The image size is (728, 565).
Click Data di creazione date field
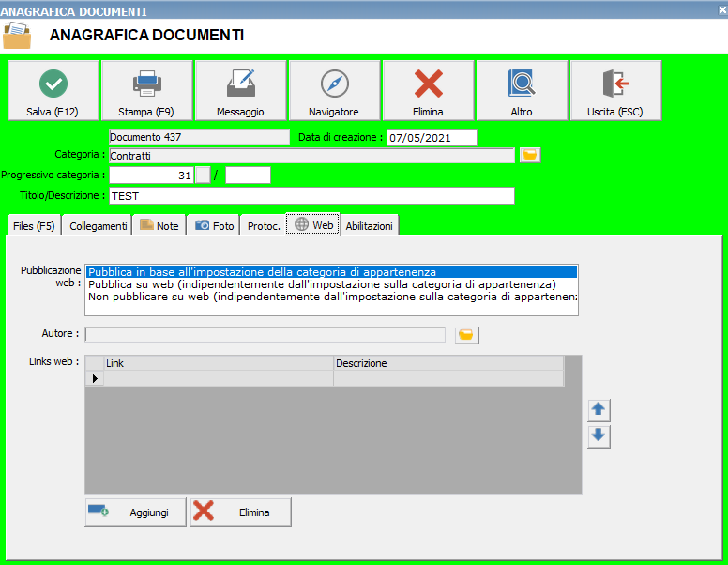click(x=432, y=138)
